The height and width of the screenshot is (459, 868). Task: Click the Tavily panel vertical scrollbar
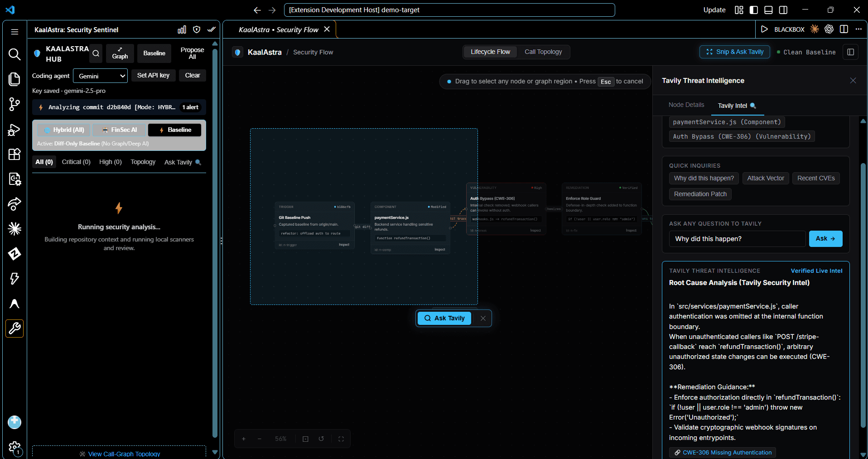[x=863, y=295]
